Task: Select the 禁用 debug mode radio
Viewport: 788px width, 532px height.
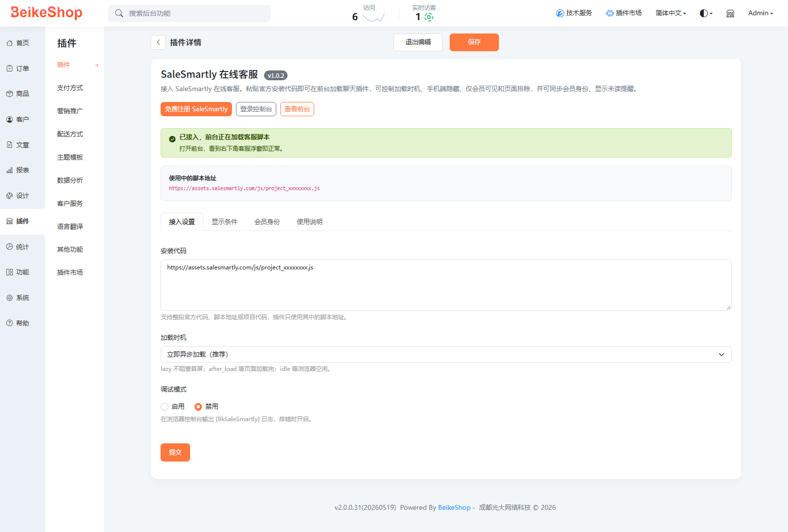Action: (x=198, y=407)
